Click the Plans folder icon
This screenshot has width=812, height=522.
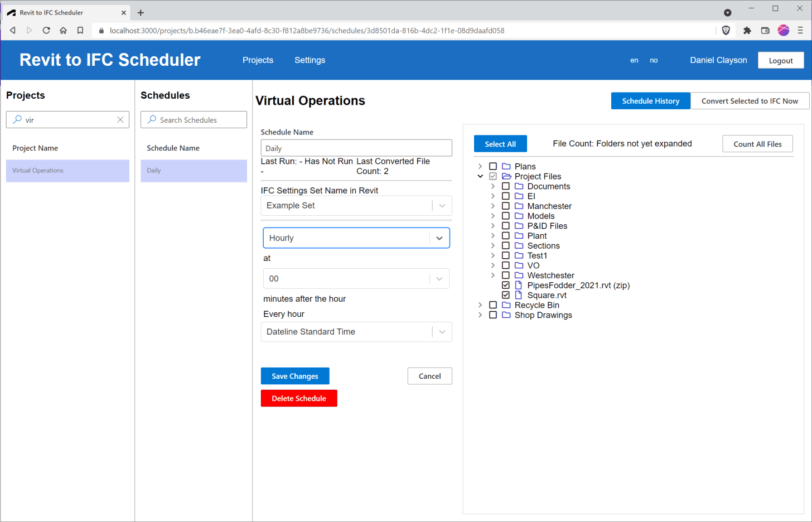coord(506,166)
